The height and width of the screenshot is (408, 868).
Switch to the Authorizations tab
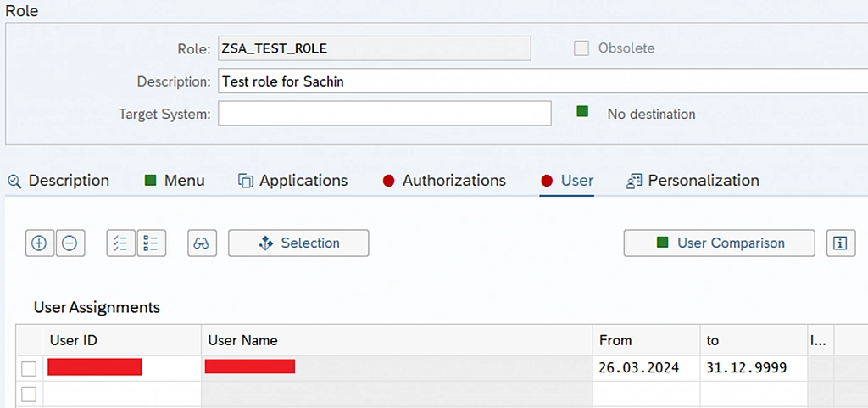point(444,181)
